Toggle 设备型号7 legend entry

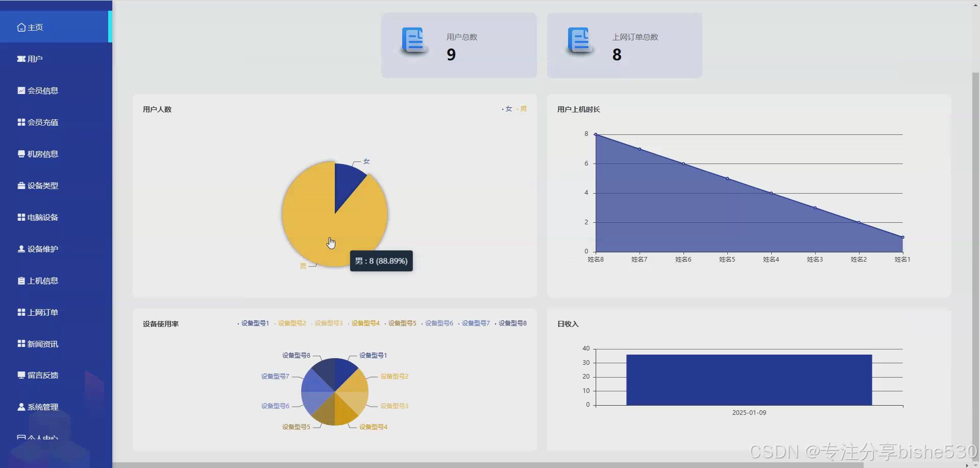pos(474,323)
